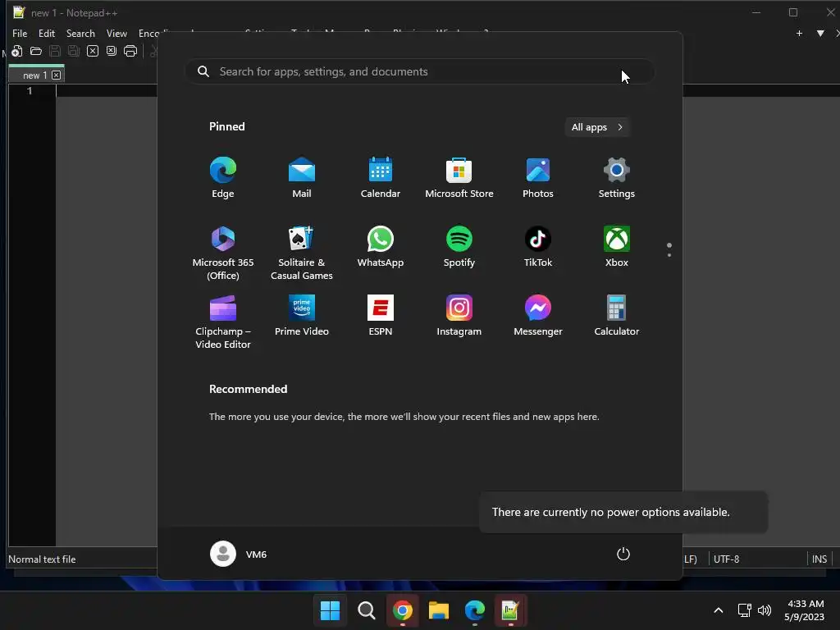This screenshot has width=840, height=630.
Task: Launch the Photos app
Action: pos(538,178)
